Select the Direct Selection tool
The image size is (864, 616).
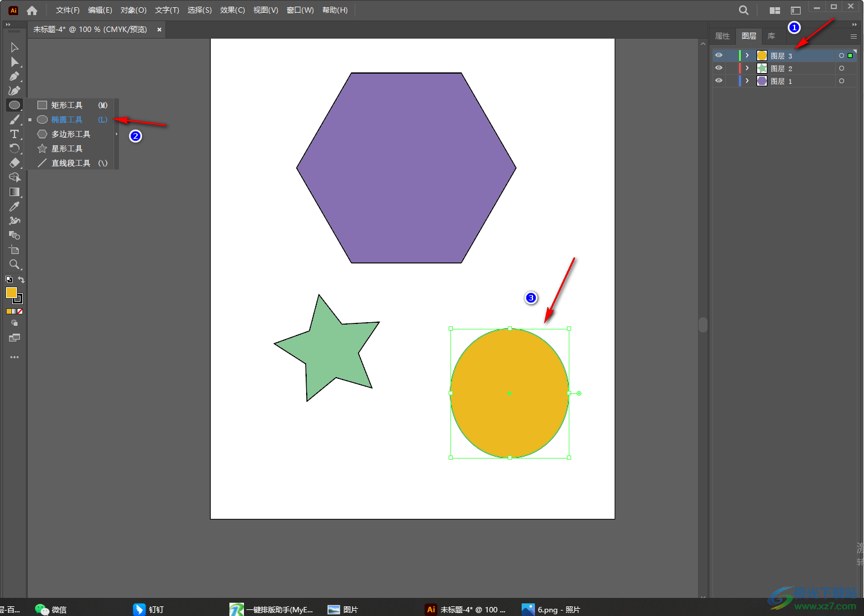coord(14,62)
